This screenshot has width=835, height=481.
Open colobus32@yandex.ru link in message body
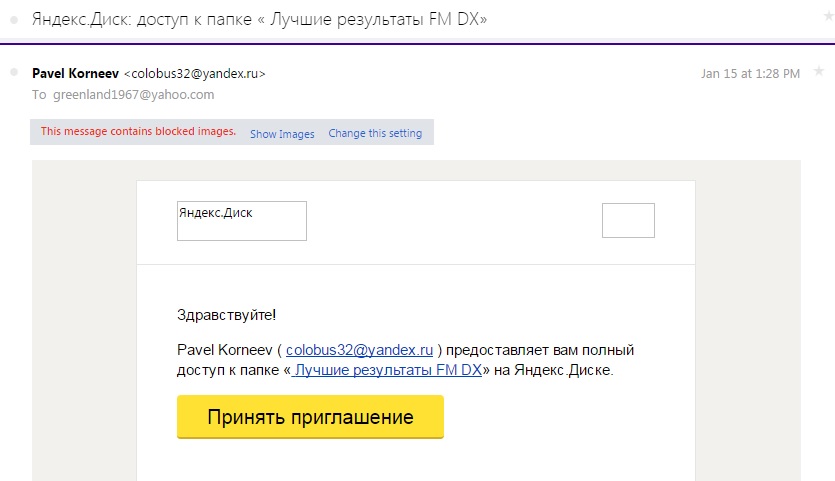coord(359,350)
